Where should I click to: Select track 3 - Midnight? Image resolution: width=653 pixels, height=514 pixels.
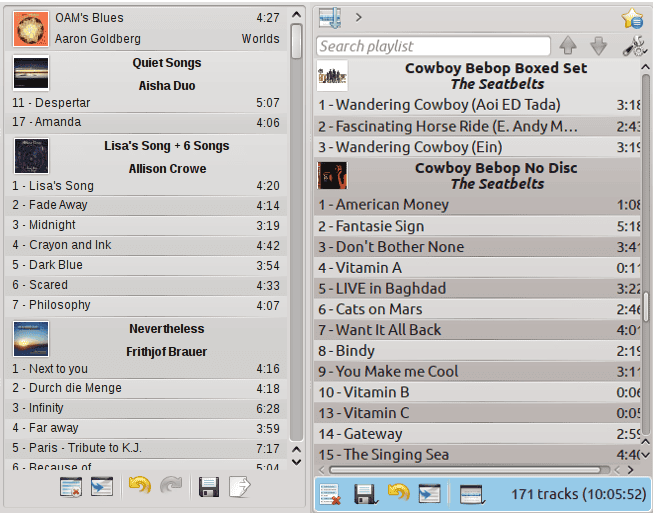point(146,225)
